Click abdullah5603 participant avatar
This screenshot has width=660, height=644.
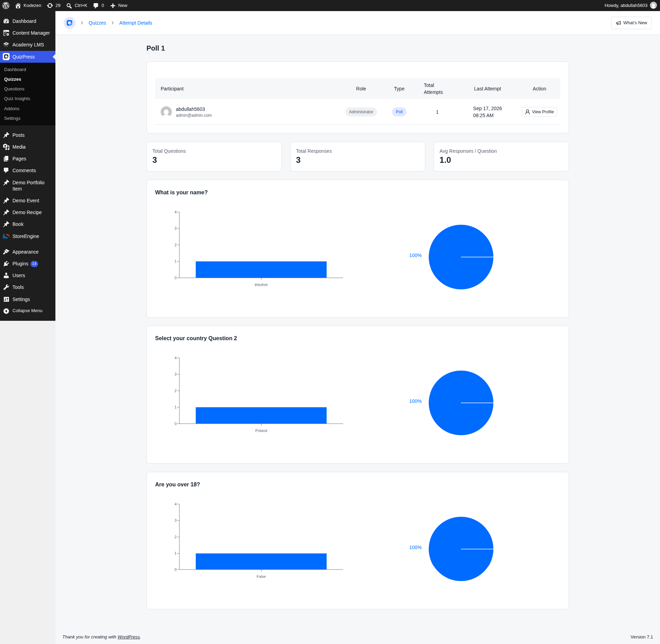pyautogui.click(x=166, y=112)
